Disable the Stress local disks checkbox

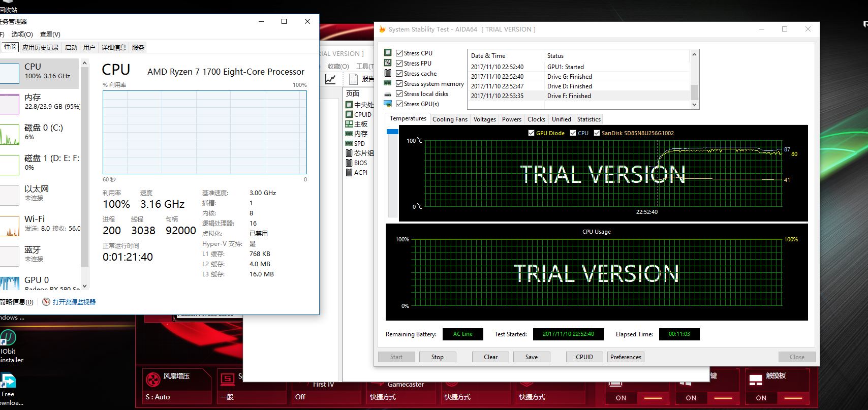pos(399,94)
